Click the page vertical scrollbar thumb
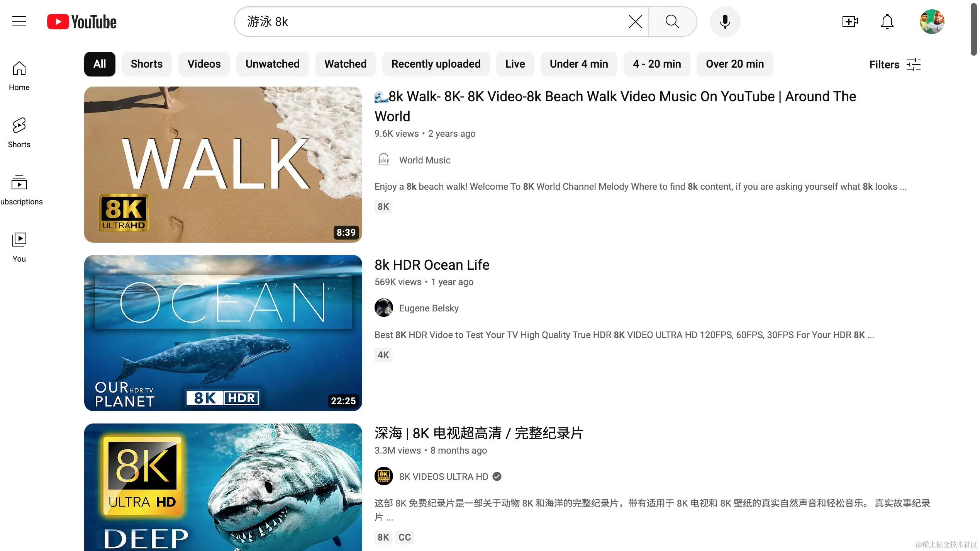 tap(974, 29)
